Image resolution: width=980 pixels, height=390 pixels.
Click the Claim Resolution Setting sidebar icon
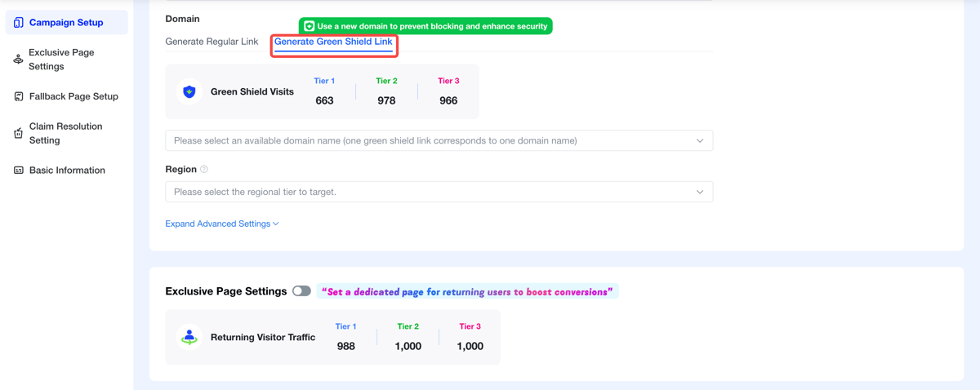[18, 133]
